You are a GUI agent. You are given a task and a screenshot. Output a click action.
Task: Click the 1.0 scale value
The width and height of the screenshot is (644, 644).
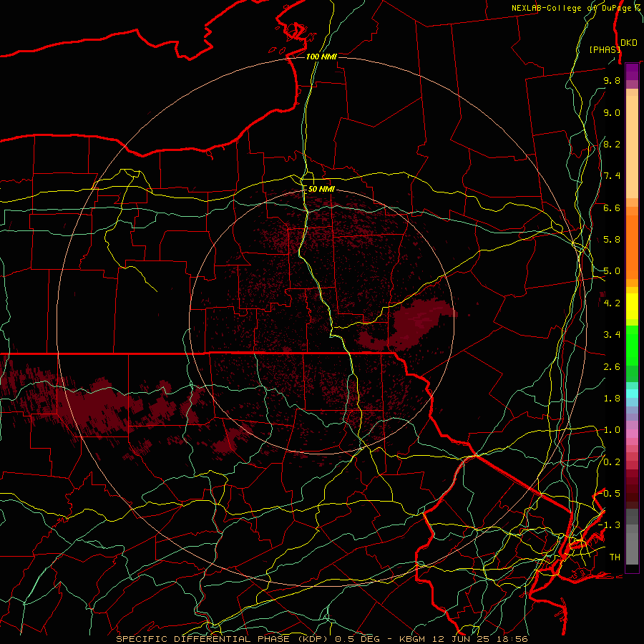pos(612,430)
